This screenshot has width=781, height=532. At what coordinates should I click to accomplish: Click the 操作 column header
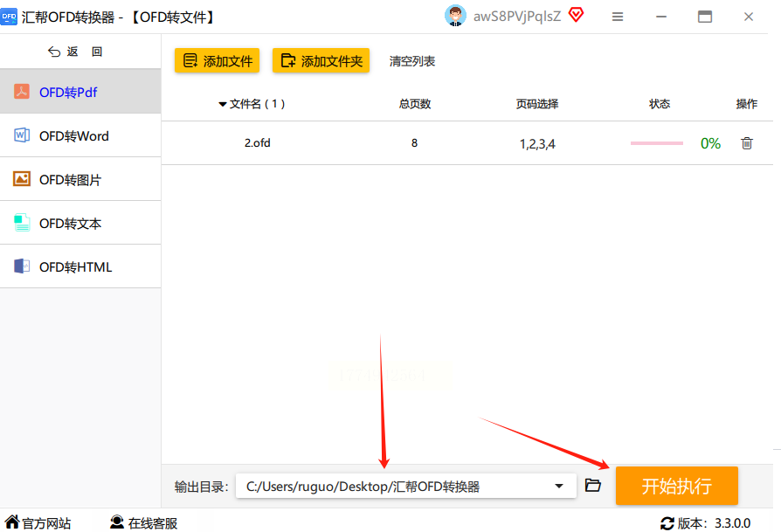pyautogui.click(x=747, y=104)
